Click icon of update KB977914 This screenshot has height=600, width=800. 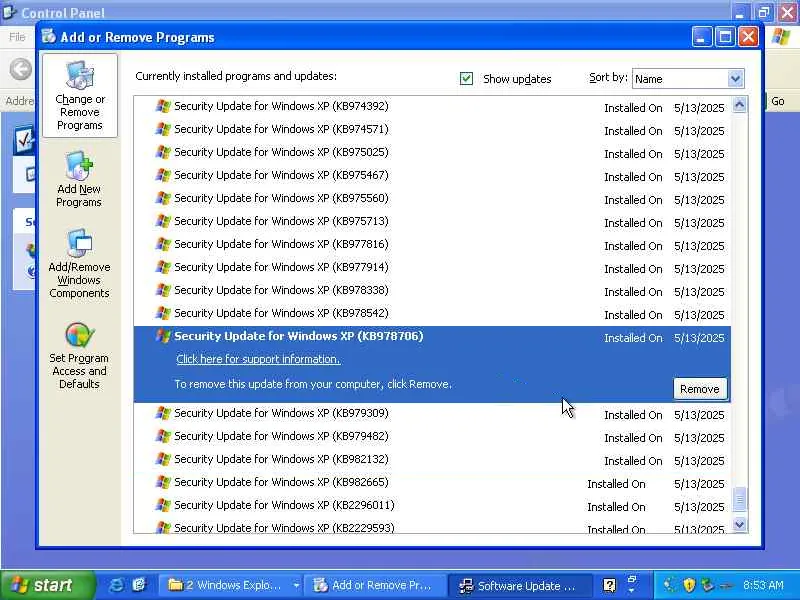pos(163,267)
